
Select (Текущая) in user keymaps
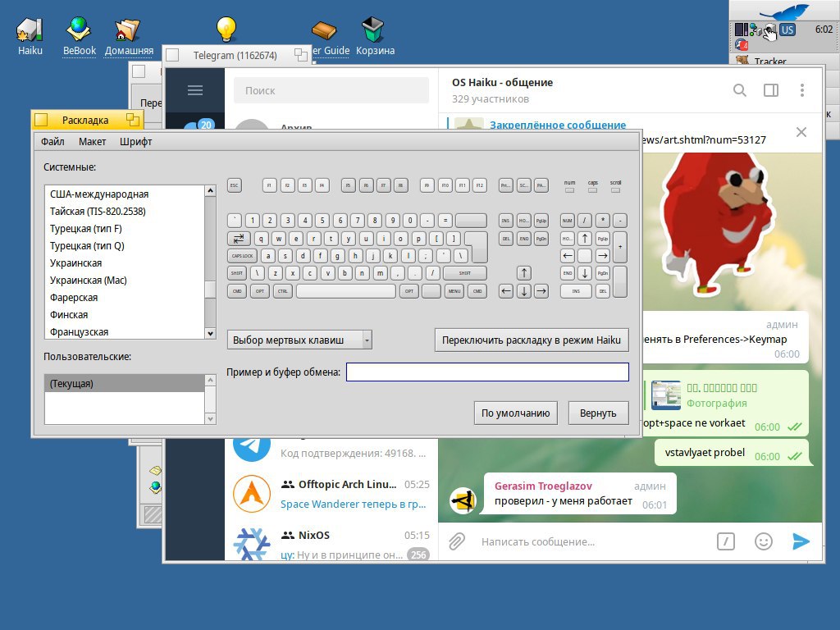pos(125,384)
